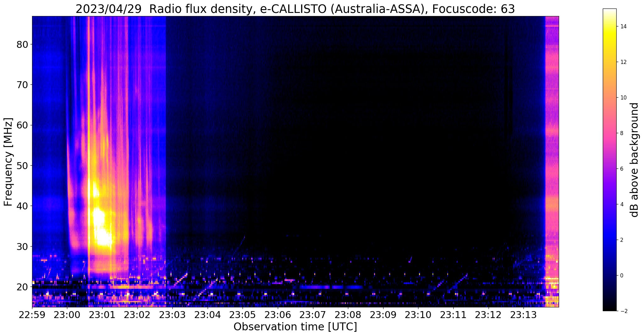Click the 'dB above background' colorbar label
Screen dimensions: 644x336
634,160
